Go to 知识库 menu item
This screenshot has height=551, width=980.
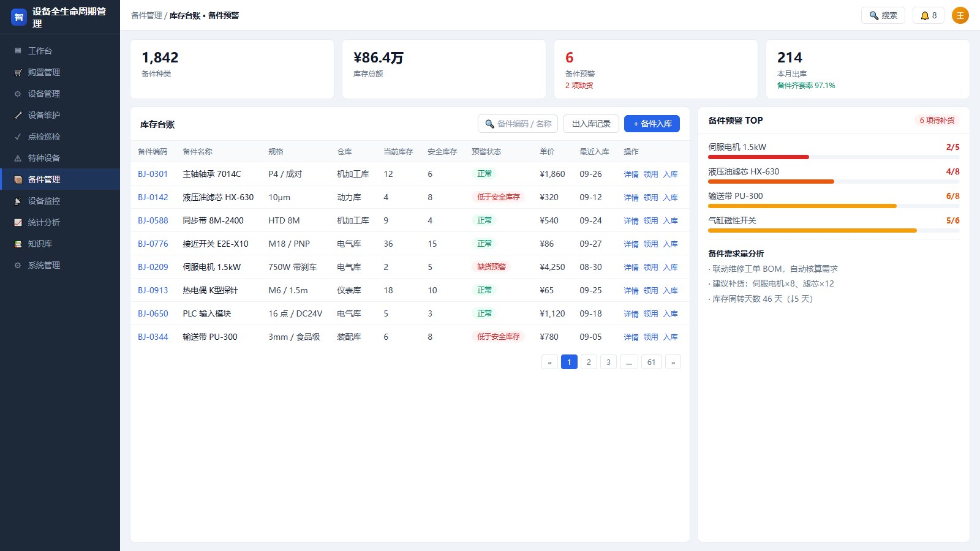pyautogui.click(x=60, y=244)
